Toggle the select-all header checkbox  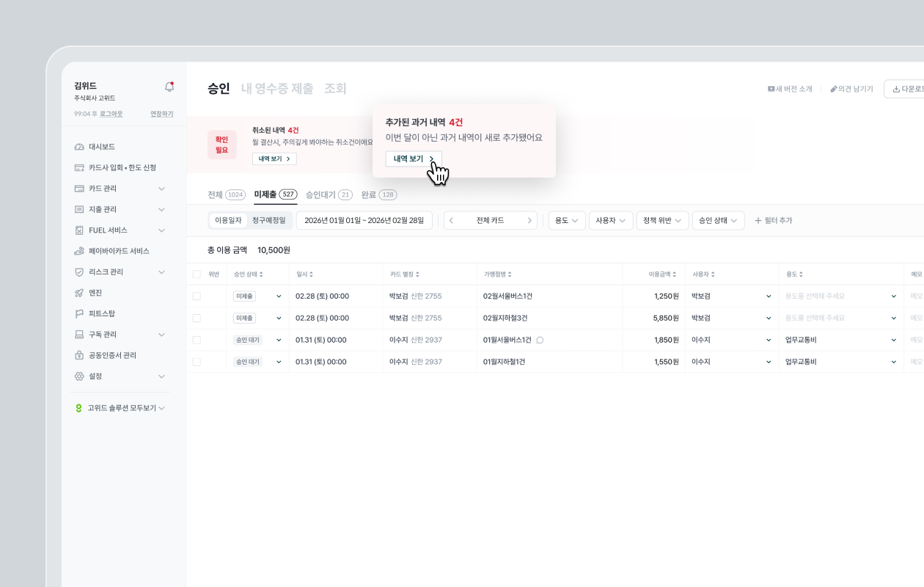pos(196,274)
